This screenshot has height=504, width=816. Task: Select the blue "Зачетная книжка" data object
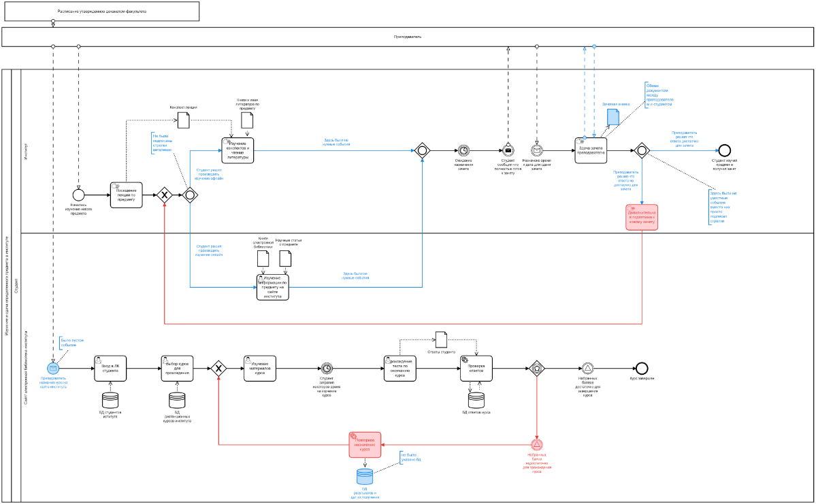613,117
